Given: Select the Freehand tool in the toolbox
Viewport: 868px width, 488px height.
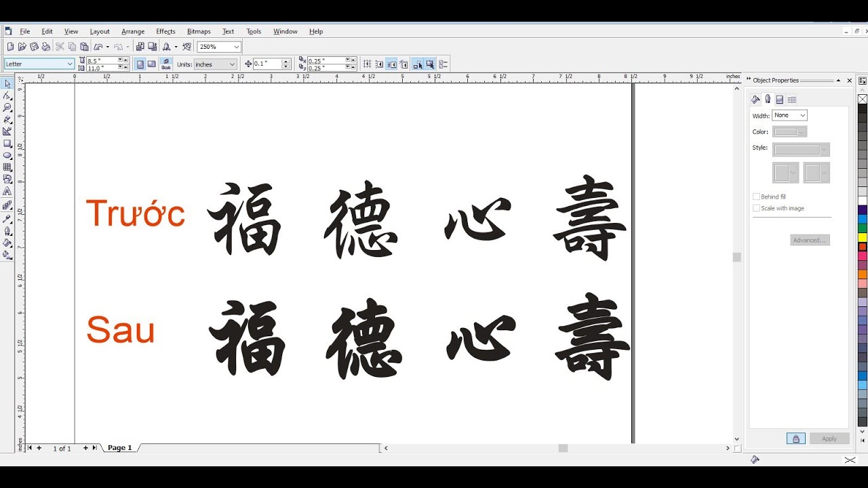Looking at the screenshot, I should (7, 119).
